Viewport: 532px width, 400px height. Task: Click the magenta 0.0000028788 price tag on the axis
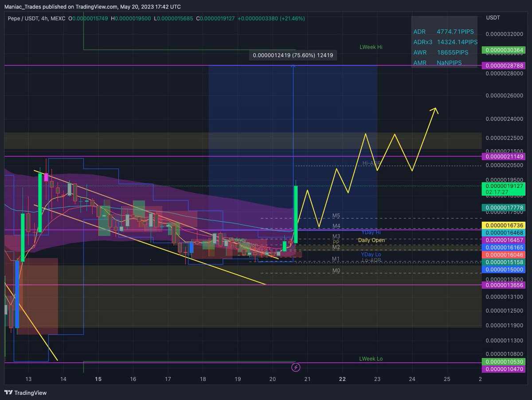[x=503, y=65]
